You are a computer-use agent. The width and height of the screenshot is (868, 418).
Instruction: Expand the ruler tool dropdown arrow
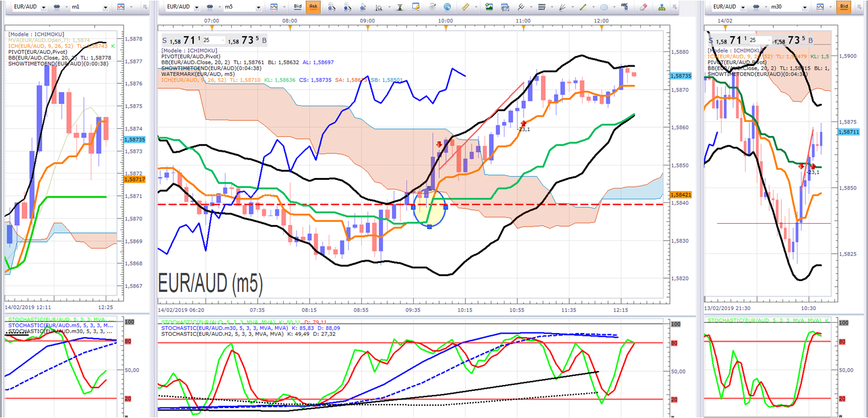click(x=475, y=8)
